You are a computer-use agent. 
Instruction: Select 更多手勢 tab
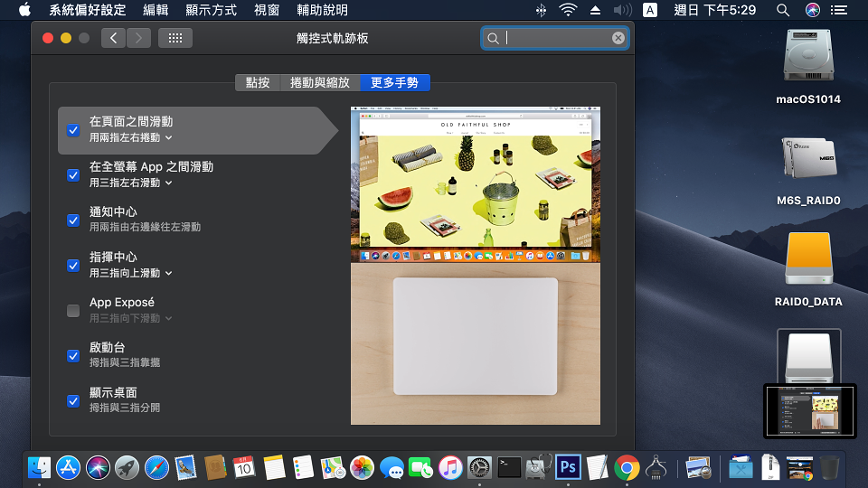tap(395, 82)
